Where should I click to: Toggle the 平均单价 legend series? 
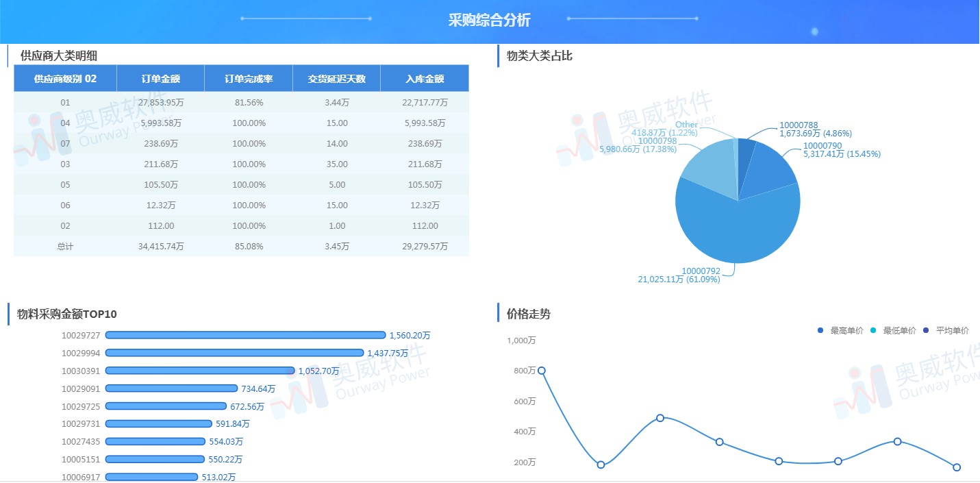coord(946,331)
